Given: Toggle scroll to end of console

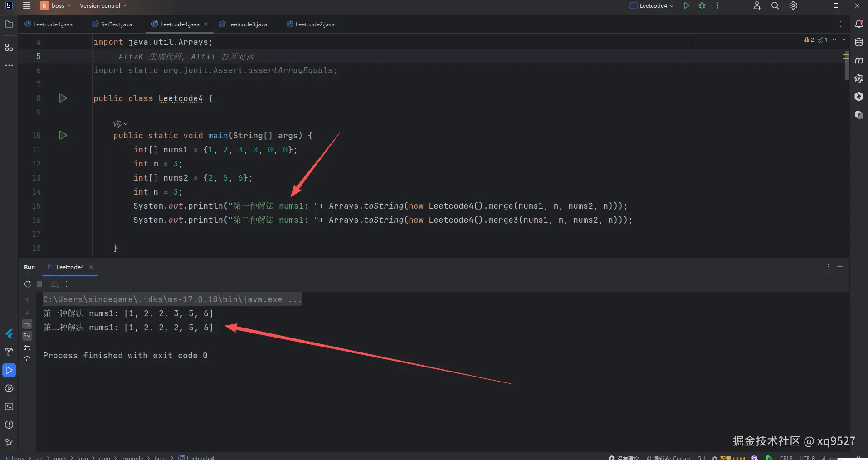Looking at the screenshot, I should (27, 336).
